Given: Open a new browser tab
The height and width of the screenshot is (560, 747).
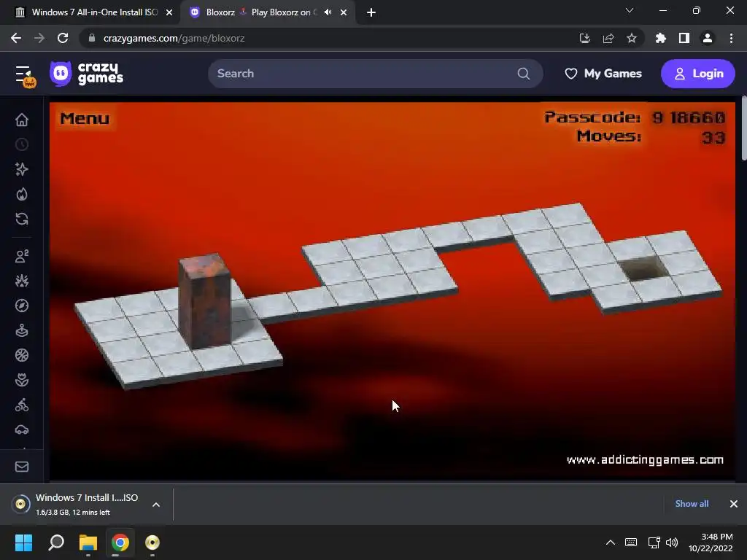Looking at the screenshot, I should (x=371, y=12).
